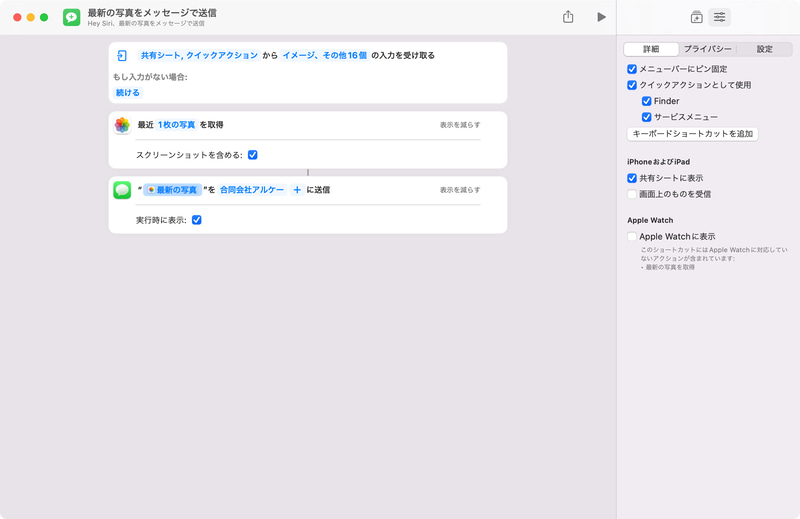
Task: Click the plus to add another recipient
Action: [x=297, y=190]
